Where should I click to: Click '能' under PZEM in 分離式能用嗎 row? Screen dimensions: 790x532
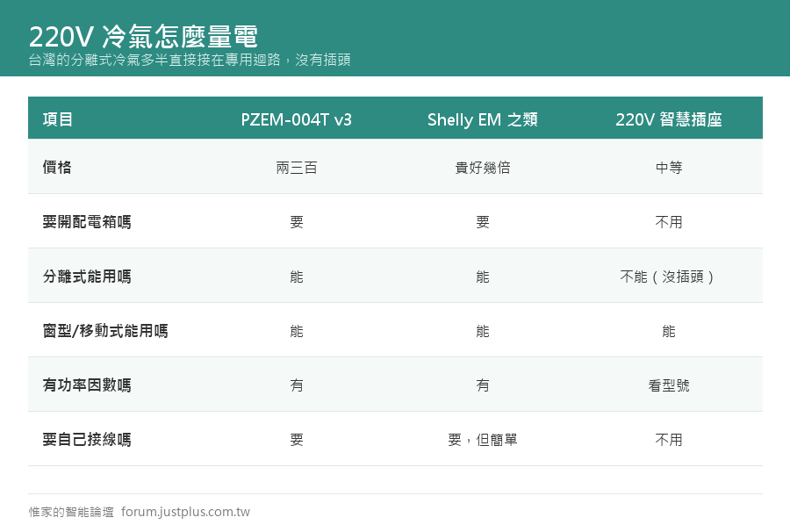coord(297,277)
